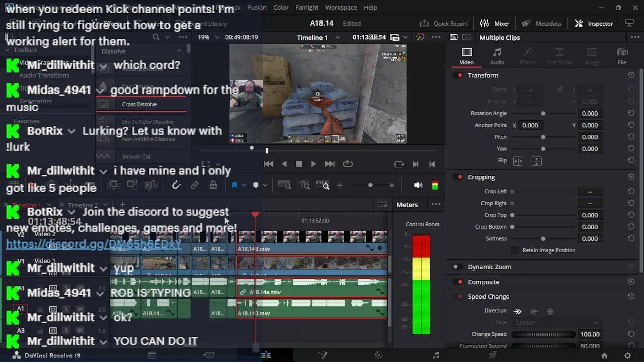Screen dimensions: 644x362
Task: Go to the Project Manager home icon
Action: pos(604,355)
